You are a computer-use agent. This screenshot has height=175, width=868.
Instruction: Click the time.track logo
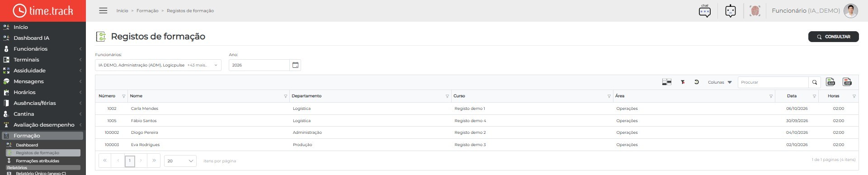tap(43, 10)
